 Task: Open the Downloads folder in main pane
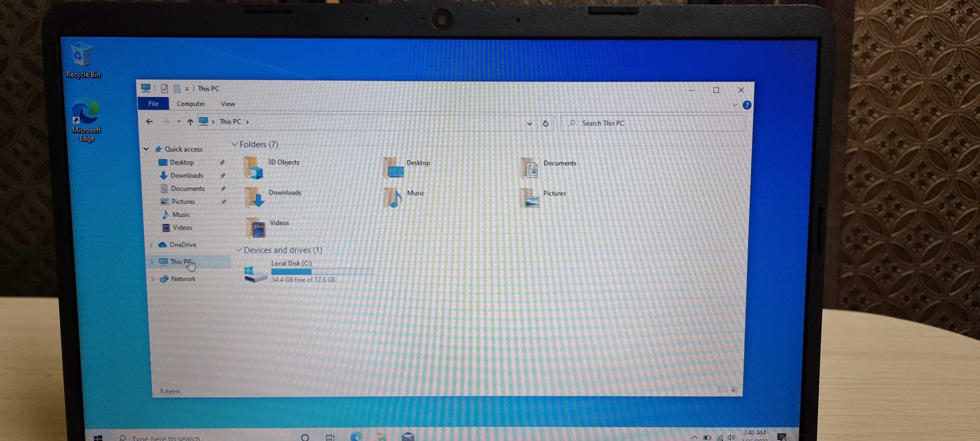click(x=254, y=197)
